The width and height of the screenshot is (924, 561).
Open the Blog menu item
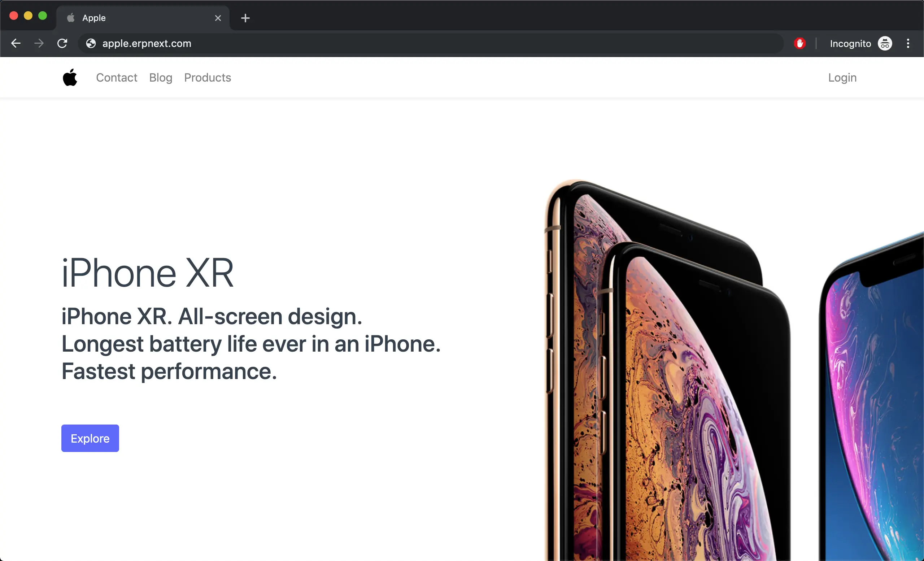pyautogui.click(x=161, y=78)
